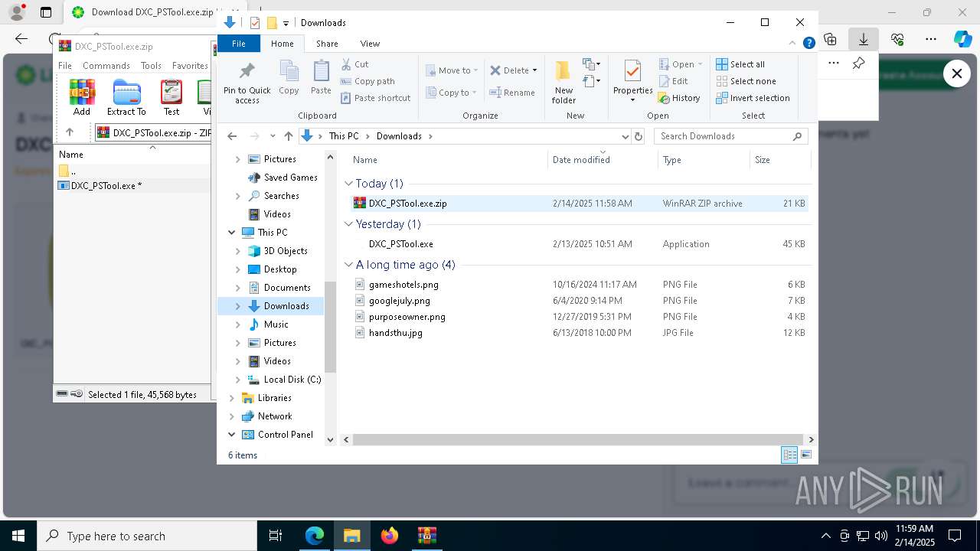Click the Cut command
This screenshot has height=551, width=980.
click(x=354, y=64)
